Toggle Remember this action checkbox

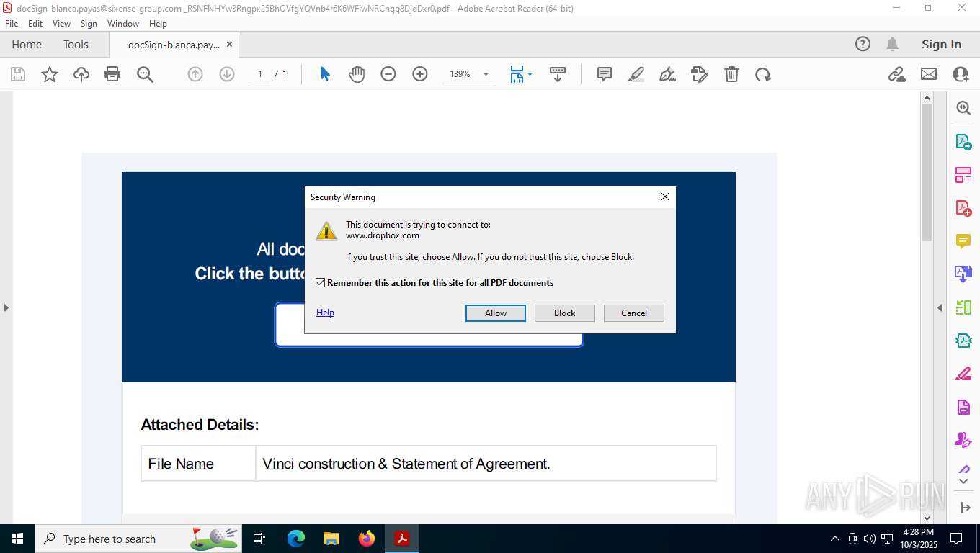coord(321,283)
